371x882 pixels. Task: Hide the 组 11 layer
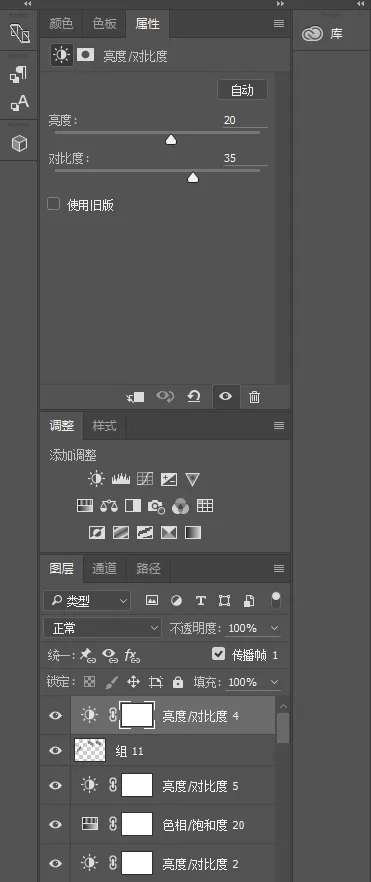[x=55, y=750]
